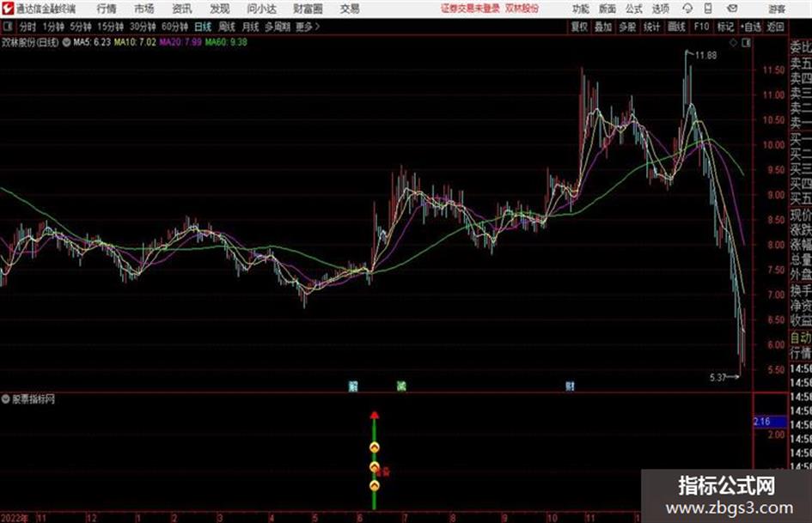
Task: Click the MA60: 9.38 value label
Action: 226,42
